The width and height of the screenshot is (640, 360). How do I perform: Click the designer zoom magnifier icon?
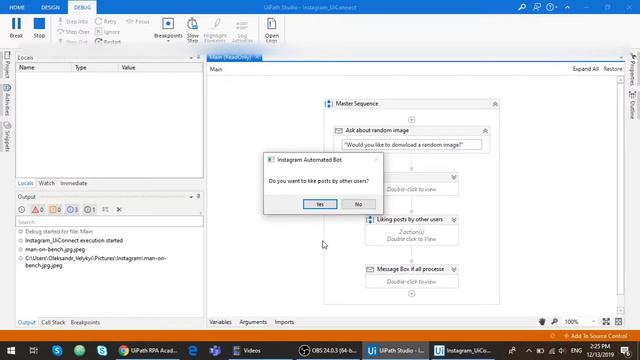coord(554,322)
